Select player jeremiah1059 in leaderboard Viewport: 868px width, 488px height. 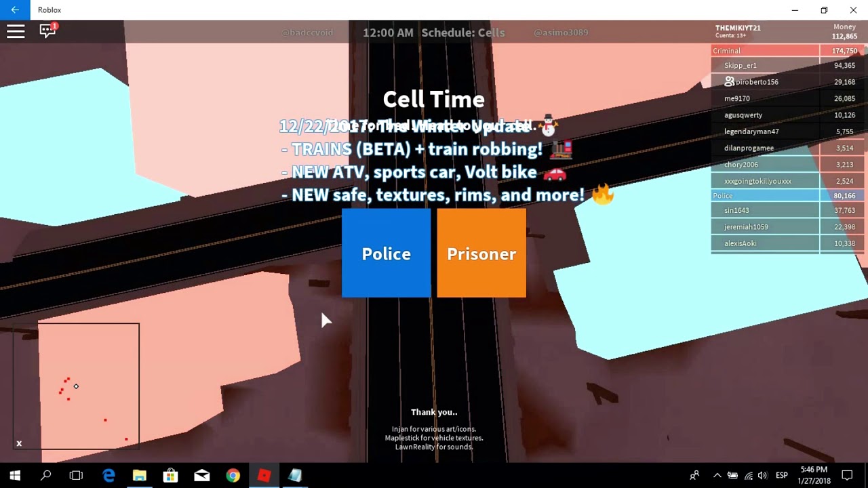click(x=787, y=227)
